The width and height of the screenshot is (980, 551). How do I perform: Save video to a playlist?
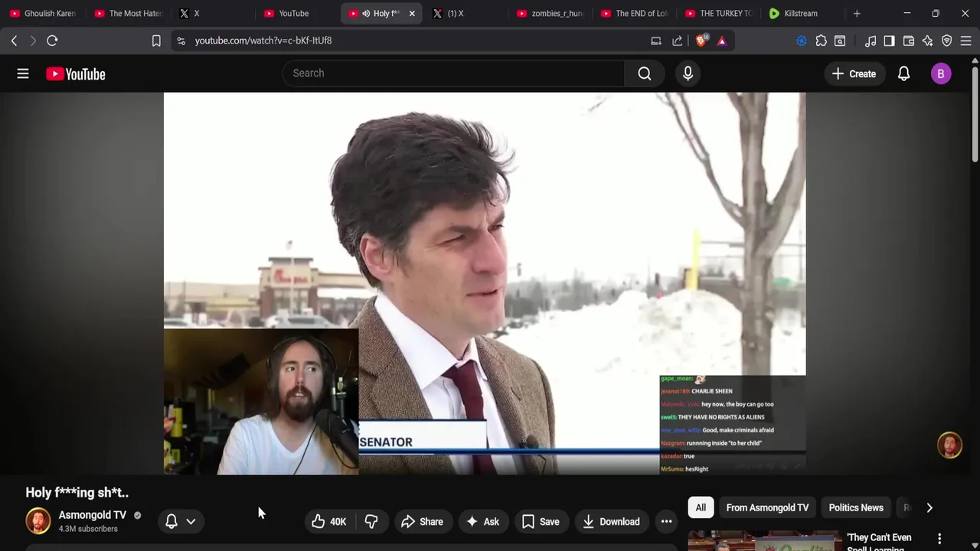pyautogui.click(x=541, y=522)
